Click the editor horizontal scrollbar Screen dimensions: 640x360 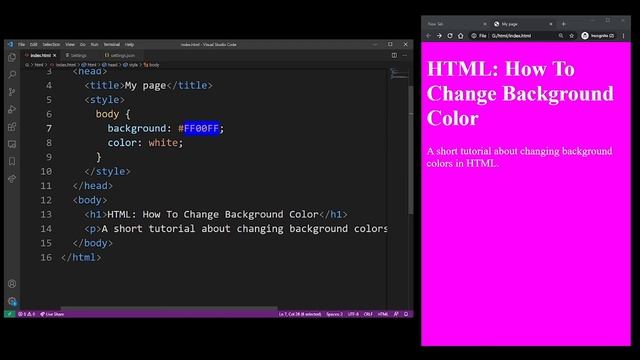click(x=169, y=308)
